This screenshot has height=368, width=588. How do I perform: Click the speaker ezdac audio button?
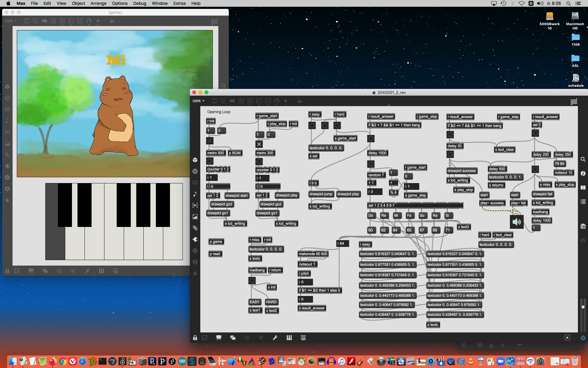tap(517, 222)
